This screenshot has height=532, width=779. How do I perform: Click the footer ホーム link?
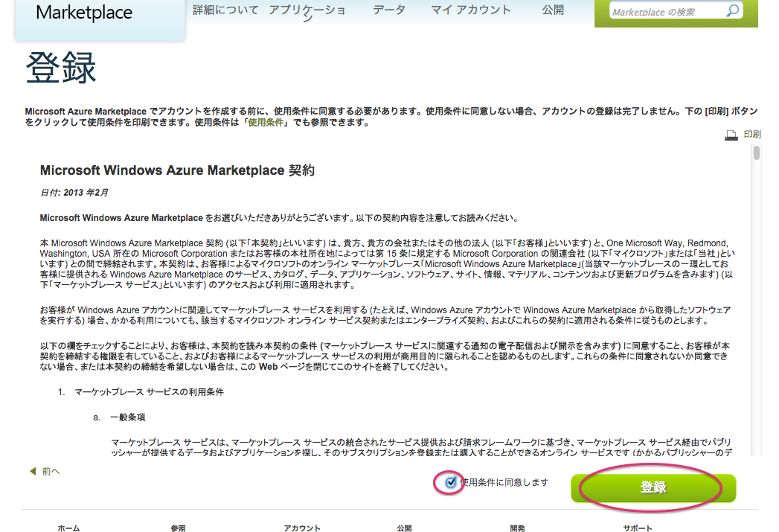coord(68,528)
